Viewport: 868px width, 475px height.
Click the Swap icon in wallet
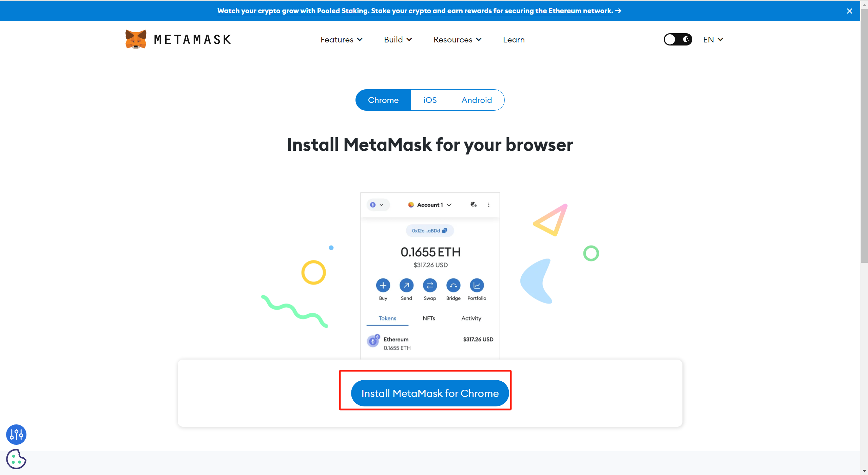430,285
